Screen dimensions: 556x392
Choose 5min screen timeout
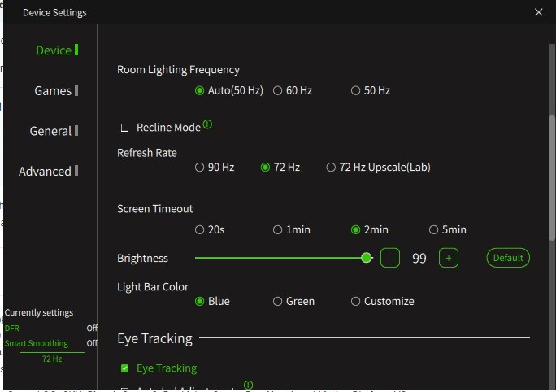click(x=433, y=230)
